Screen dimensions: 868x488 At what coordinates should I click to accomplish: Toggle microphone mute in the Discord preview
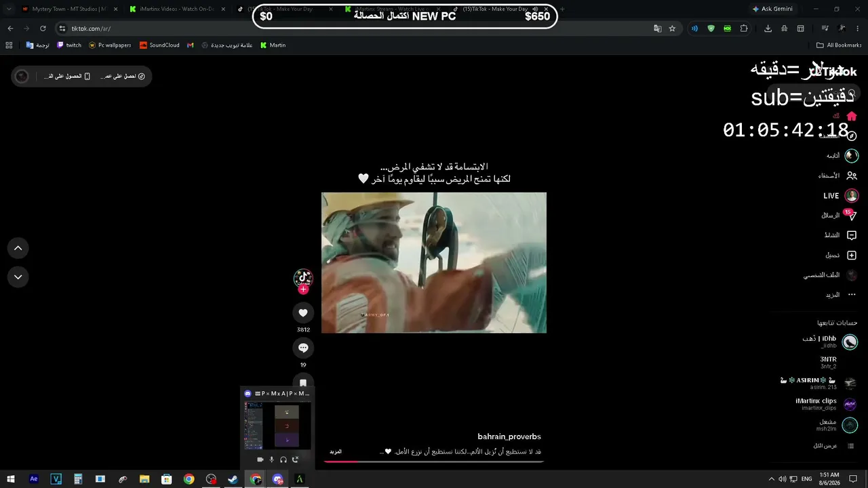[x=271, y=460]
